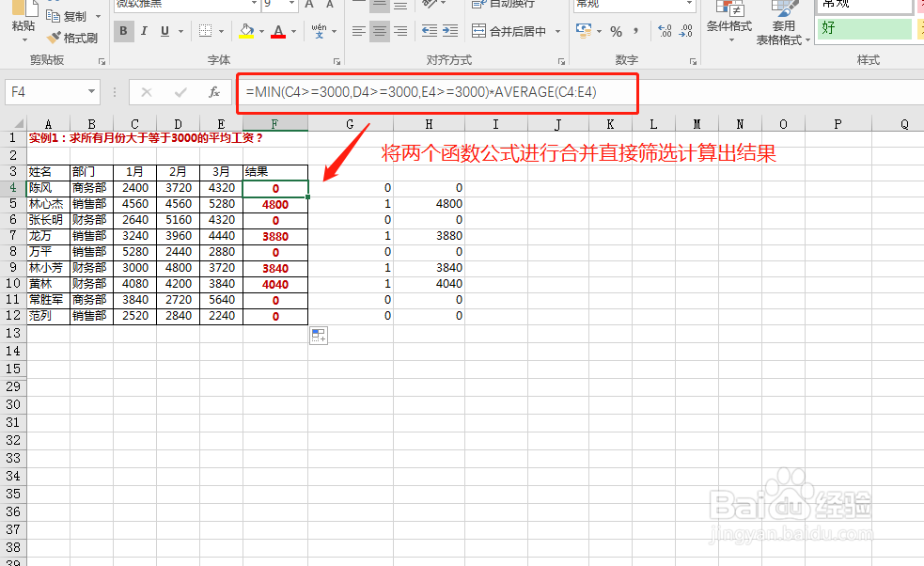924x566 pixels.
Task: Select name cell 范列
Action: (48, 316)
